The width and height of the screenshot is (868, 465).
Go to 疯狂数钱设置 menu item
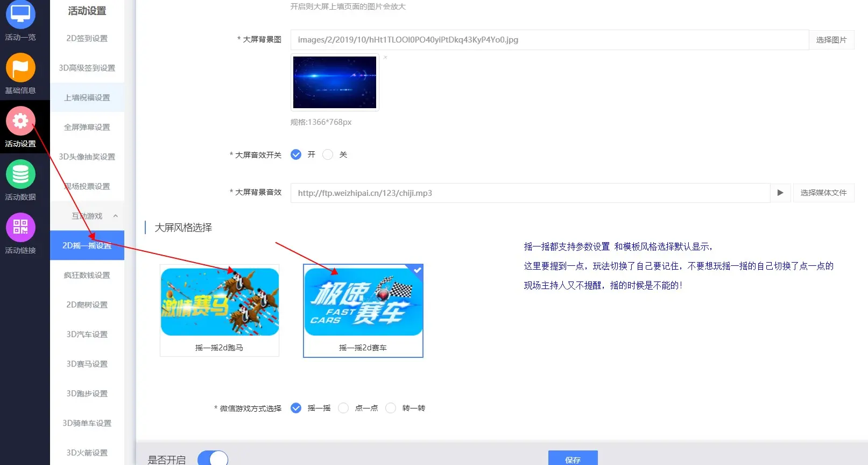pyautogui.click(x=87, y=275)
